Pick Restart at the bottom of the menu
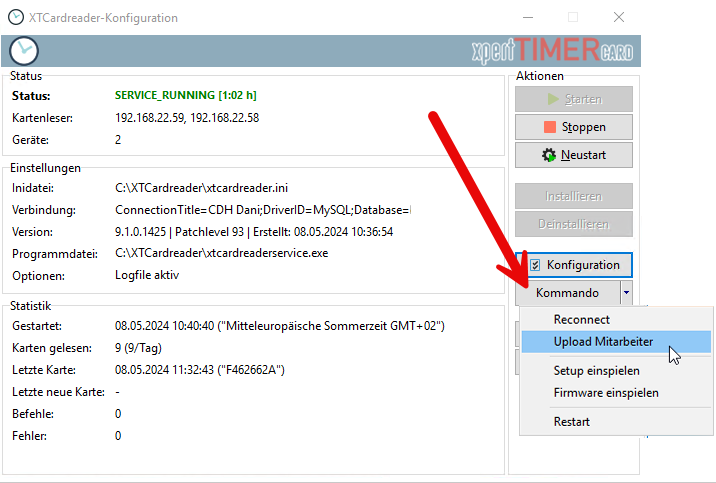Image resolution: width=716 pixels, height=483 pixels. click(x=573, y=422)
